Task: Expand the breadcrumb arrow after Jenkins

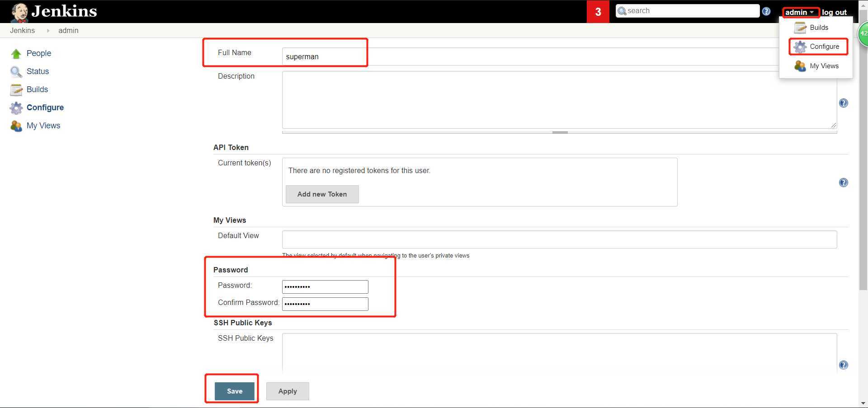Action: (x=48, y=31)
